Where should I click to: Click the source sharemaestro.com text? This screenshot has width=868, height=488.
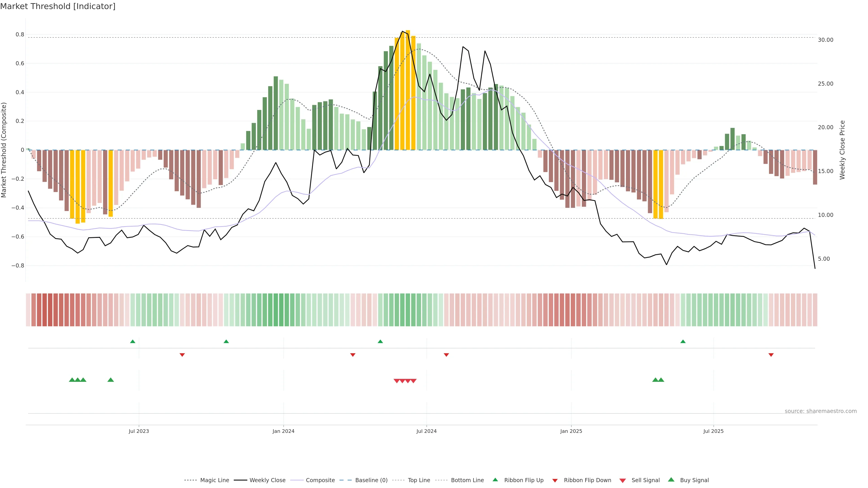(821, 411)
